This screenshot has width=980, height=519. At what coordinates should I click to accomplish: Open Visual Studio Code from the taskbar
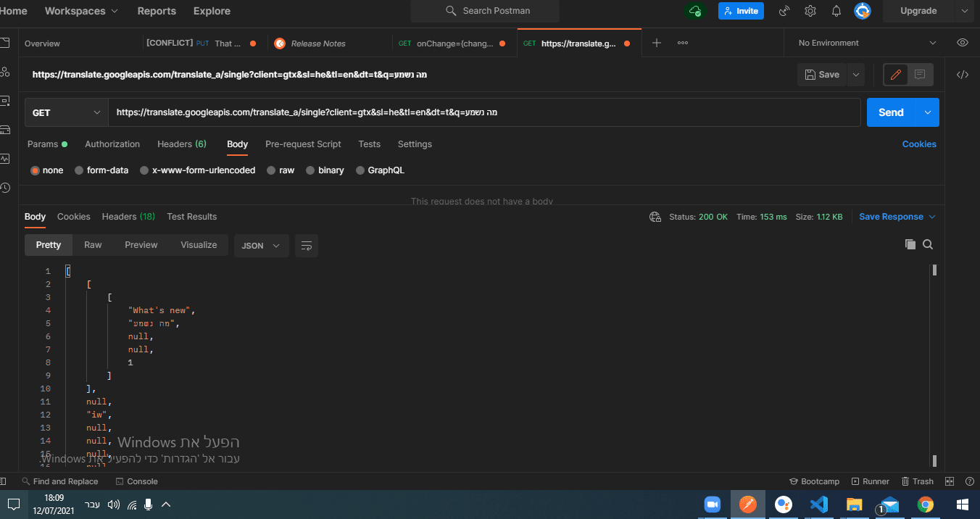tap(819, 505)
